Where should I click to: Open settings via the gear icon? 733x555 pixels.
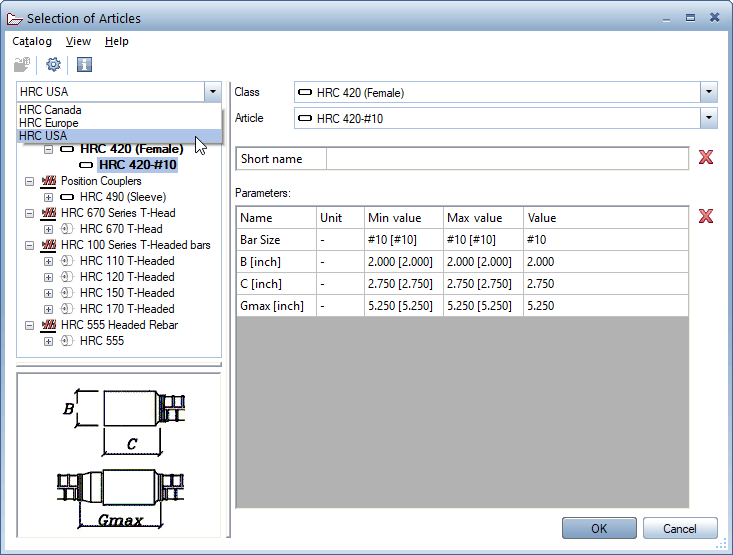pos(53,65)
